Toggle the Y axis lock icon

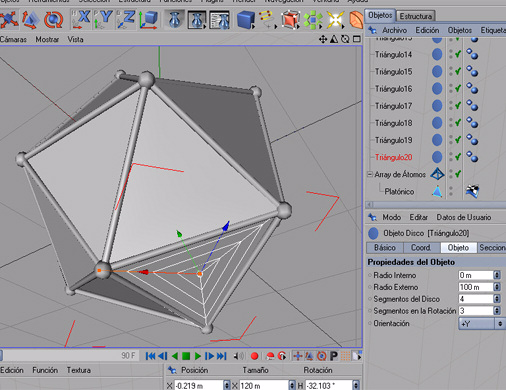(x=103, y=19)
